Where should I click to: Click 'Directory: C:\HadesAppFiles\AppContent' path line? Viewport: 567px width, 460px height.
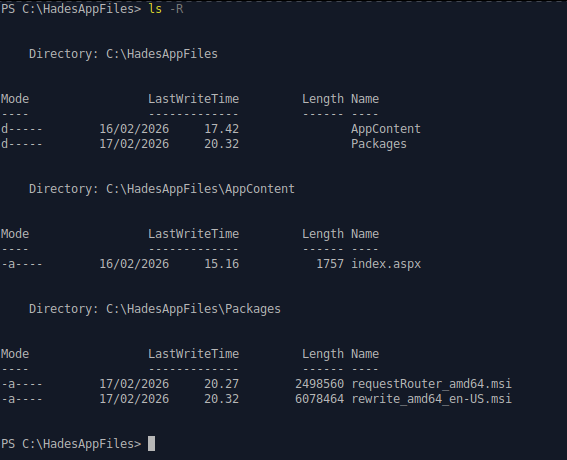click(x=162, y=189)
